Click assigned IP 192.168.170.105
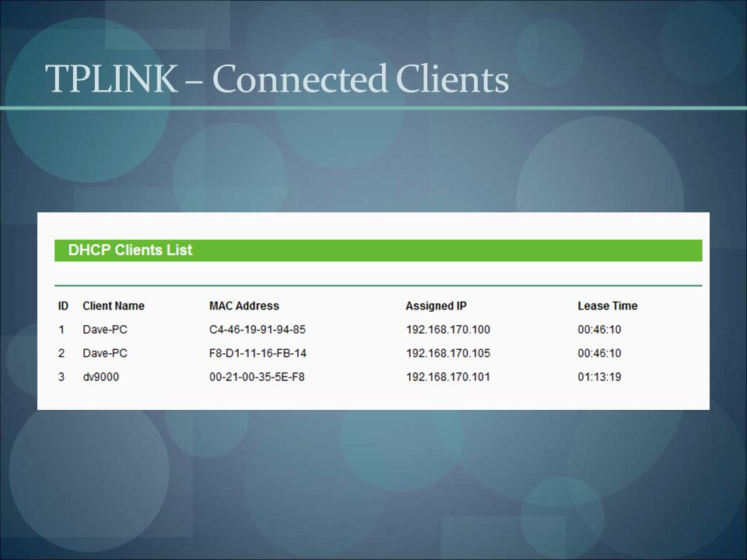This screenshot has height=560, width=747. tap(448, 353)
